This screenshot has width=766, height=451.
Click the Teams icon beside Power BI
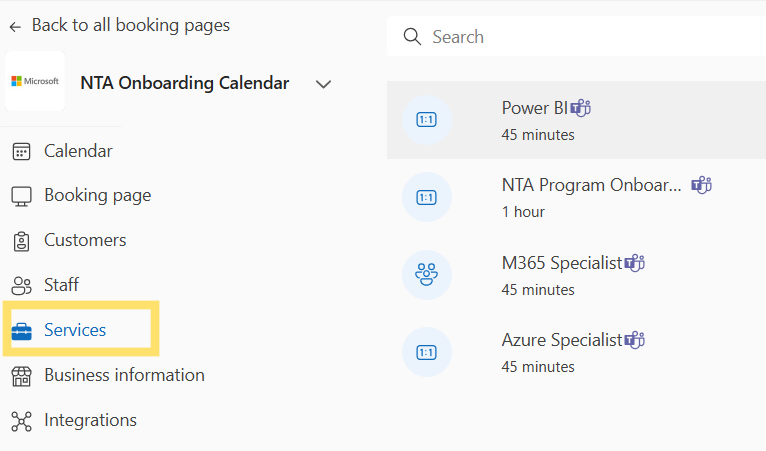[580, 108]
